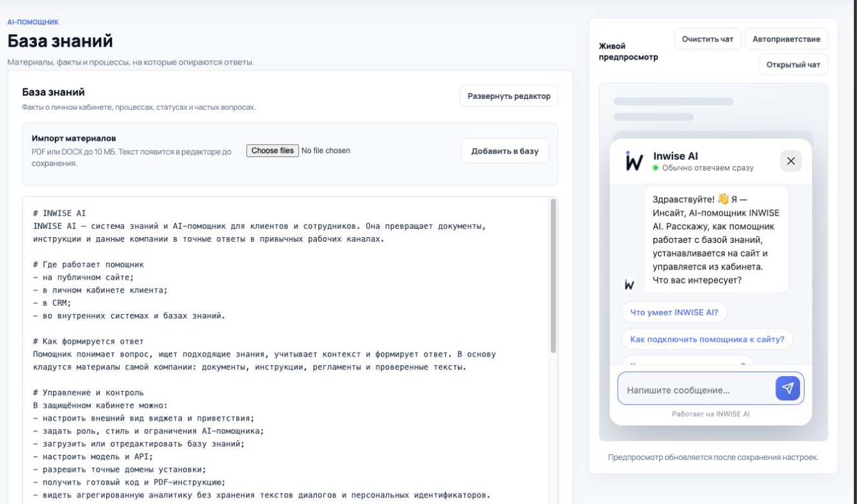Click the "– разрешить точные домены установки;" line
This screenshot has width=857, height=504.
120,469
